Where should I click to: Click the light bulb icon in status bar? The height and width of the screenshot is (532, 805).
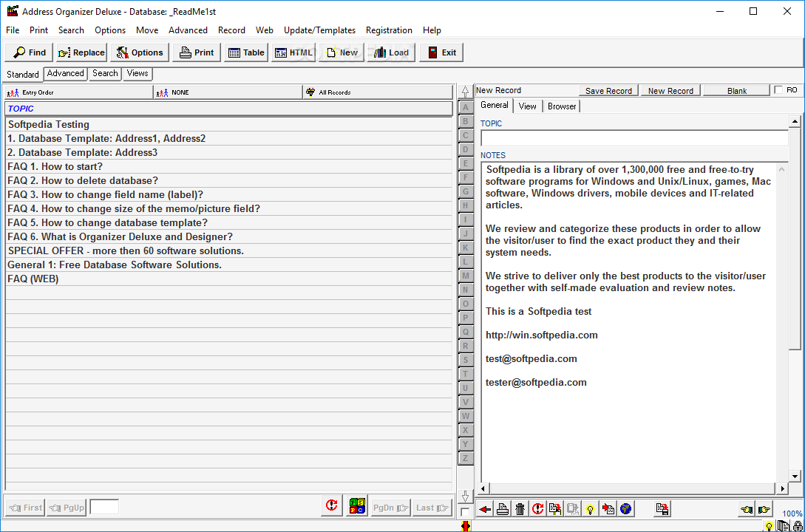(769, 526)
